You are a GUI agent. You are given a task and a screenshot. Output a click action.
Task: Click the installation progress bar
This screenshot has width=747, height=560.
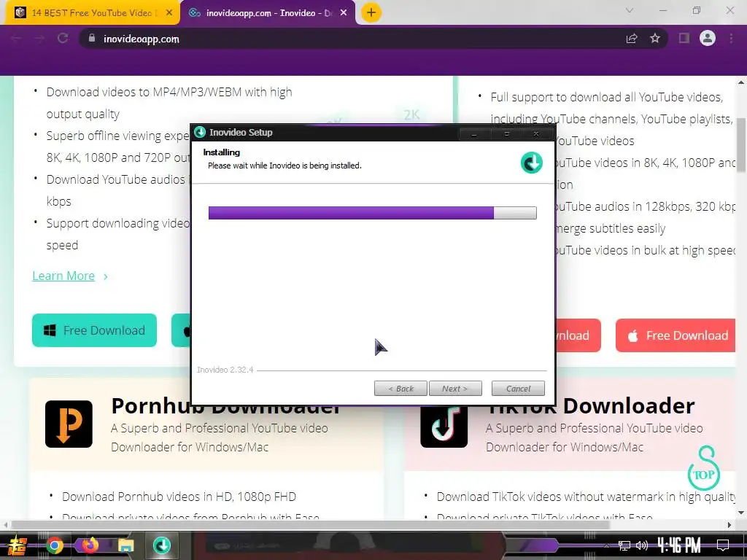pyautogui.click(x=373, y=213)
